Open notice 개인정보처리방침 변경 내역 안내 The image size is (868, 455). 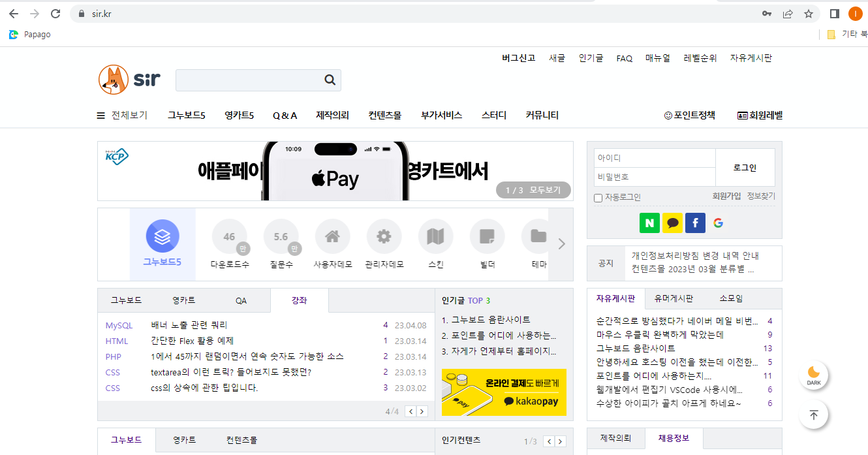[x=695, y=256]
